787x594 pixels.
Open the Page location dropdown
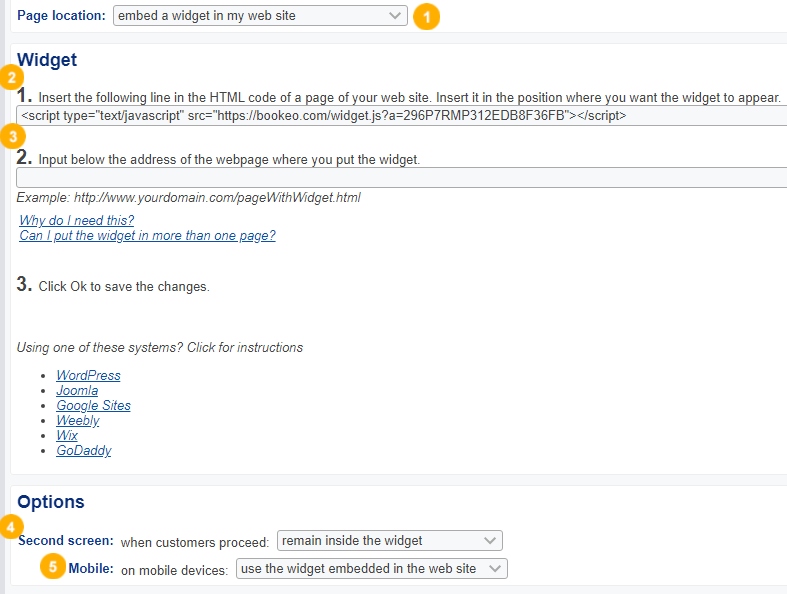[260, 16]
